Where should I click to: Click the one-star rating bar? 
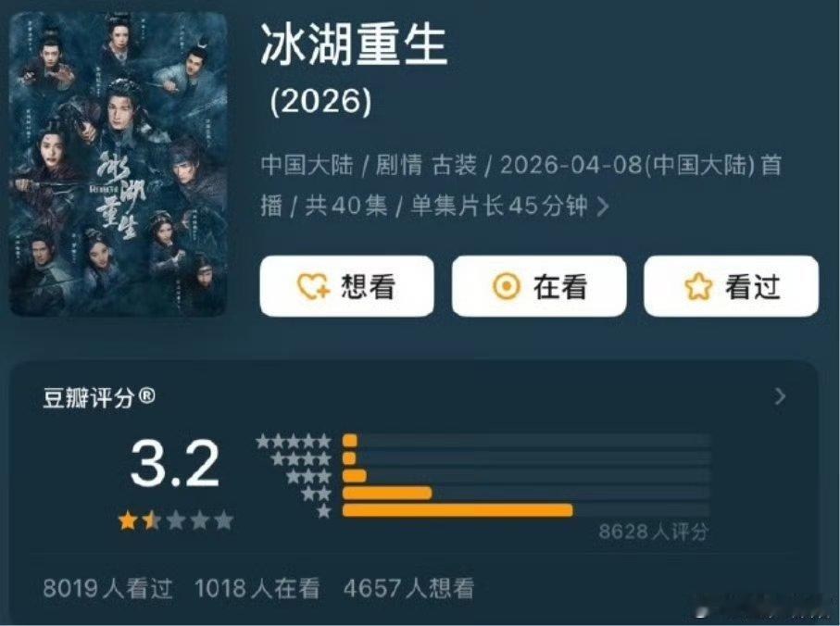click(x=526, y=510)
